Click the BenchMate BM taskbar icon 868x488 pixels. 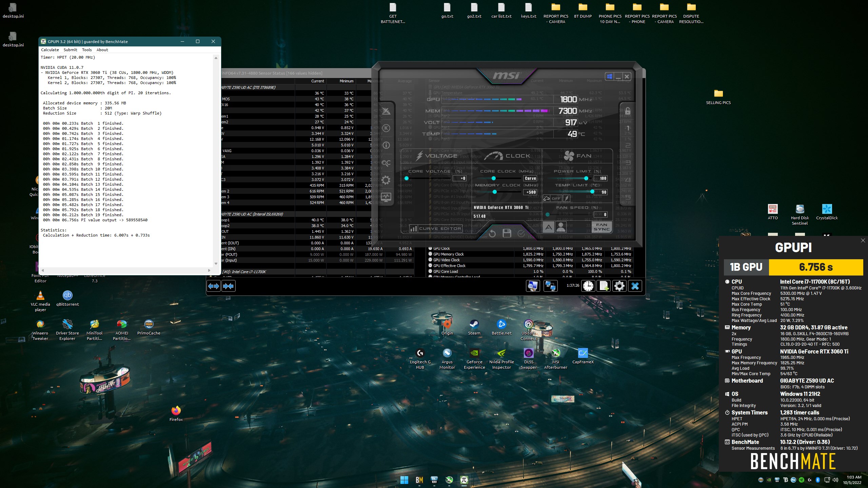419,480
